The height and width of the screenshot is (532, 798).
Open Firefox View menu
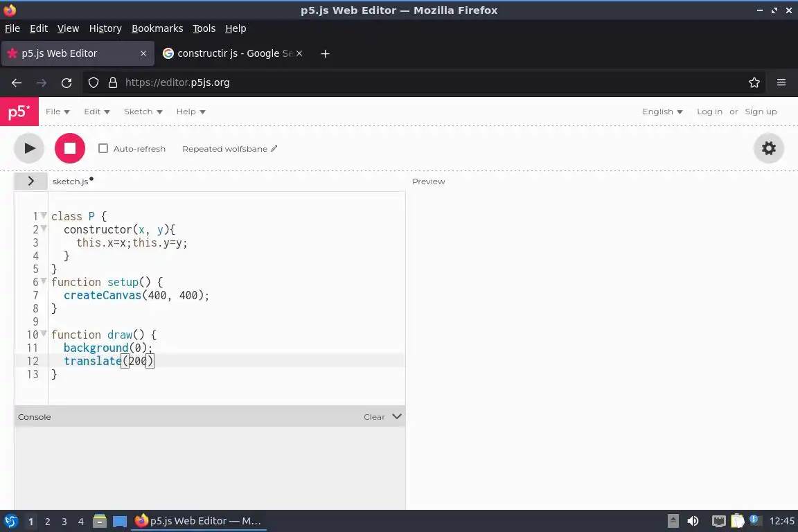[x=68, y=28]
